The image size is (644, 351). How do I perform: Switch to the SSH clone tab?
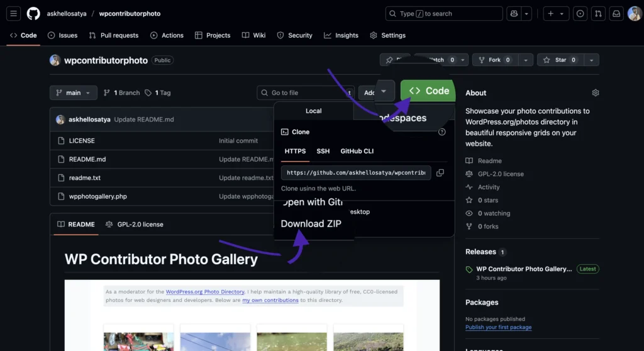323,151
